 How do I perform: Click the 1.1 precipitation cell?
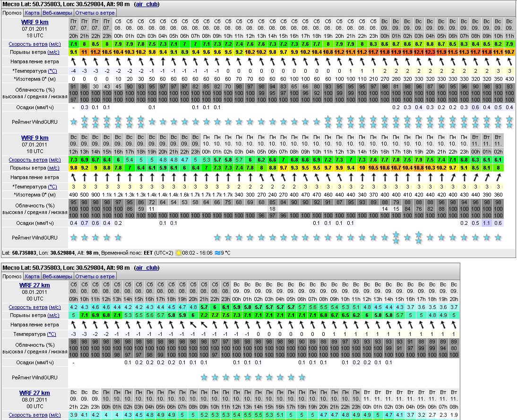[486, 223]
